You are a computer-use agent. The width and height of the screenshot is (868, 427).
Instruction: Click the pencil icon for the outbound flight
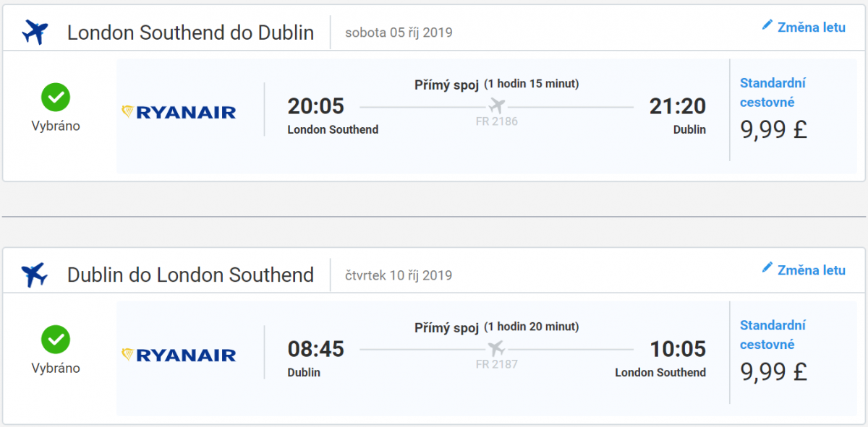click(767, 25)
